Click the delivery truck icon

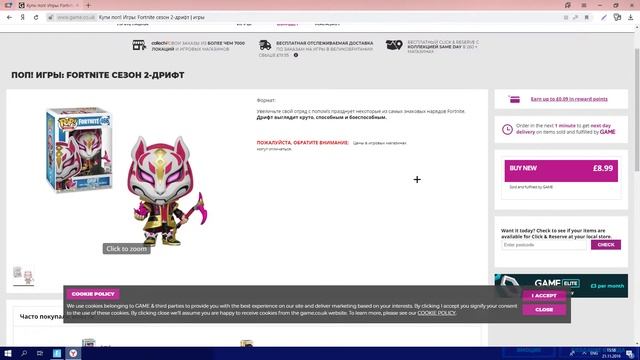tap(265, 45)
